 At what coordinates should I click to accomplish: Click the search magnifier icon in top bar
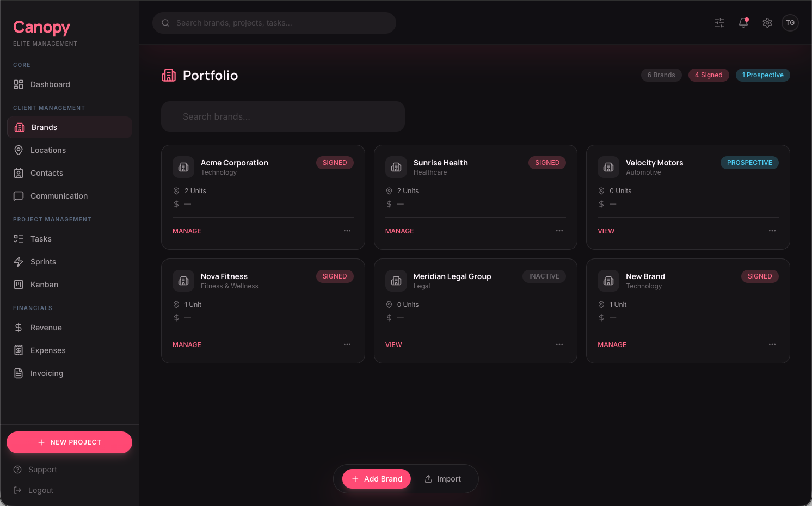(165, 23)
